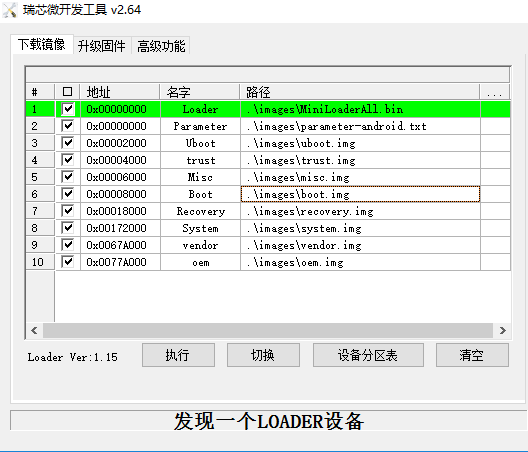This screenshot has height=452, width=528.
Task: Click the Parameter name cell
Action: (200, 126)
